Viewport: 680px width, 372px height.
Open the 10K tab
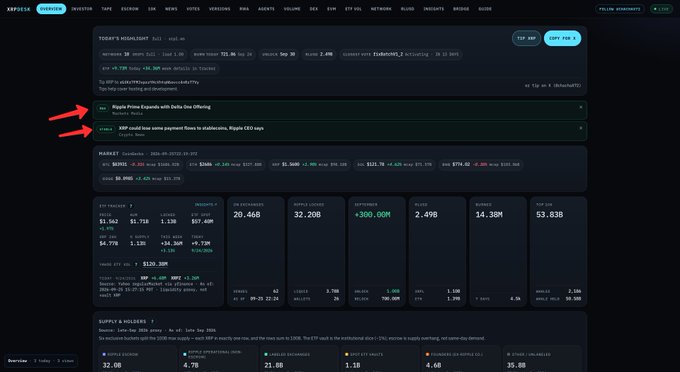click(x=152, y=9)
